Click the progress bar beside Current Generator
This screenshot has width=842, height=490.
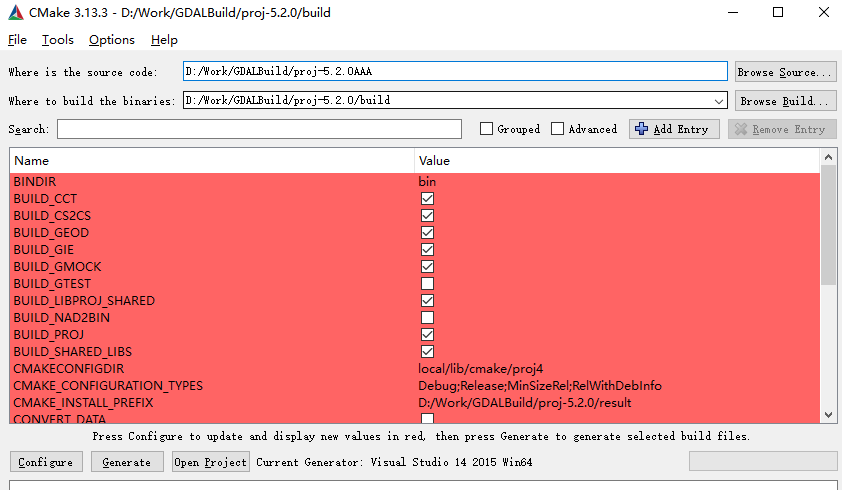coord(763,462)
